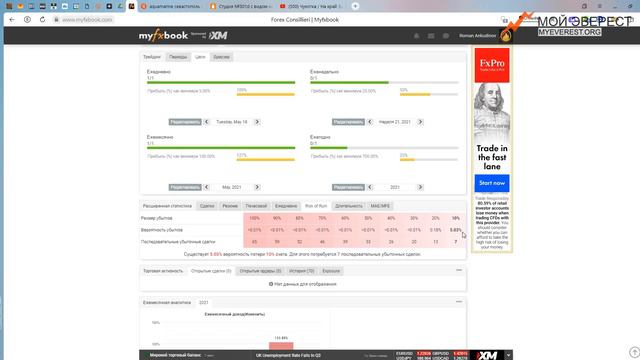Click the Ежемесячно profit percentage goal link
The height and width of the screenshot is (360, 640).
(181, 156)
